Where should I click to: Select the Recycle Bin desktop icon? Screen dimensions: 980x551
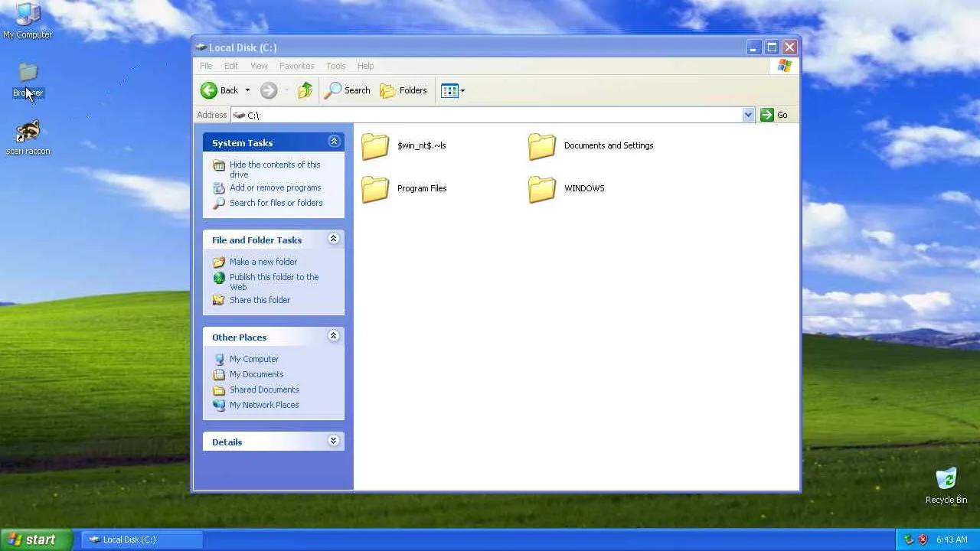[946, 486]
